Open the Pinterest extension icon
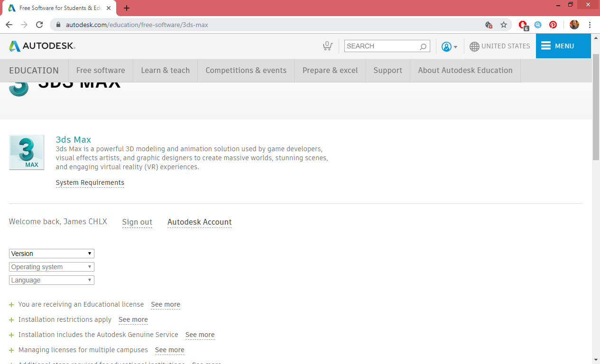Image resolution: width=600 pixels, height=364 pixels. (x=553, y=25)
